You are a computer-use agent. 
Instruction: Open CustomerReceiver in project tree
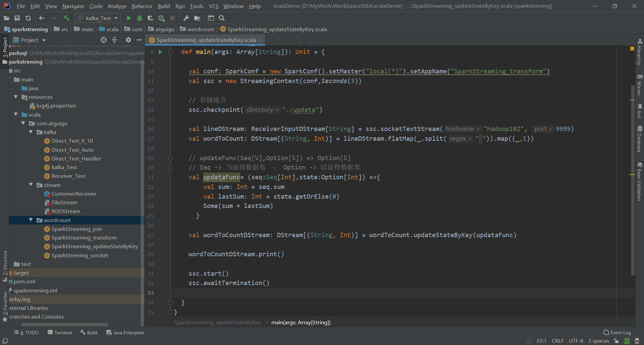point(74,194)
